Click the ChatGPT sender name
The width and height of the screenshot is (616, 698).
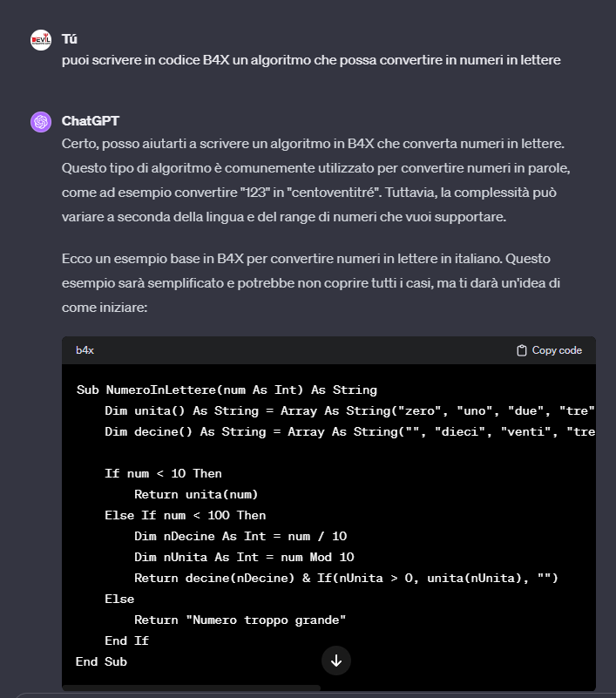tap(91, 120)
